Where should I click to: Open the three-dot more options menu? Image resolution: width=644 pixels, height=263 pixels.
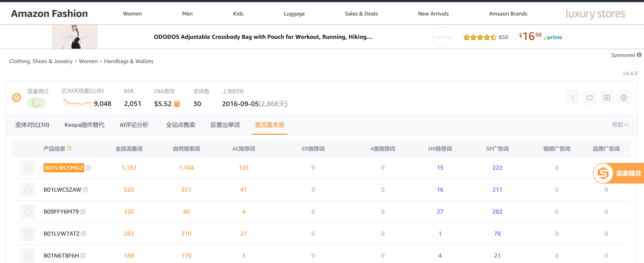point(572,98)
